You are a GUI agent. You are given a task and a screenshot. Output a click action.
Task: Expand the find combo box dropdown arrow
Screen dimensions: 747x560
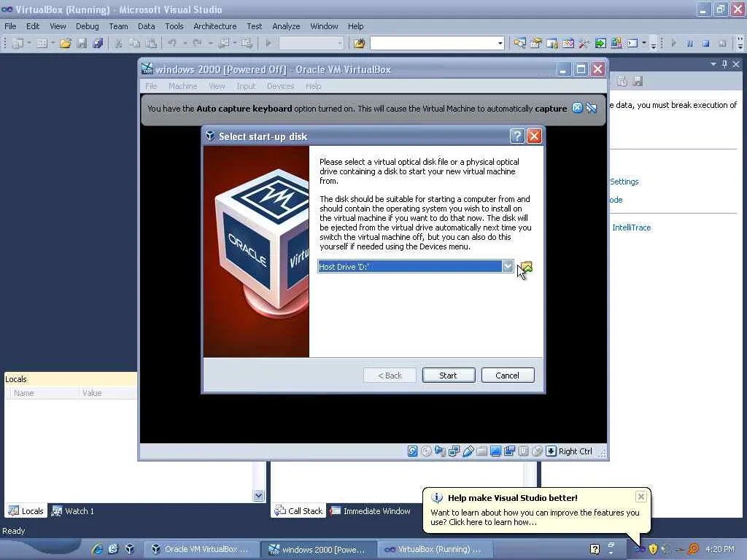click(500, 43)
